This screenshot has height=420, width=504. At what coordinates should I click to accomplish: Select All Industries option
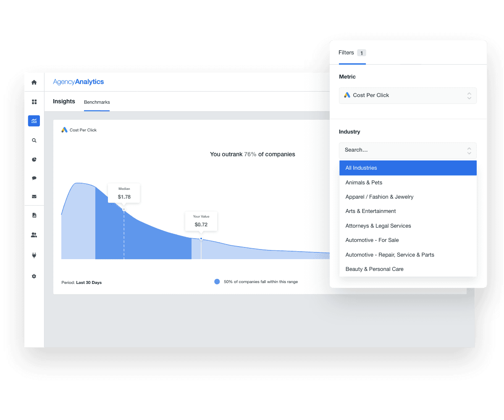point(407,168)
